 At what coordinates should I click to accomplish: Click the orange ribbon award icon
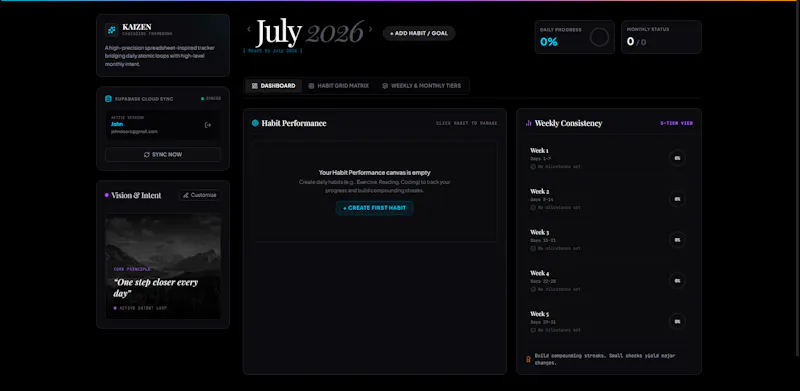[528, 359]
